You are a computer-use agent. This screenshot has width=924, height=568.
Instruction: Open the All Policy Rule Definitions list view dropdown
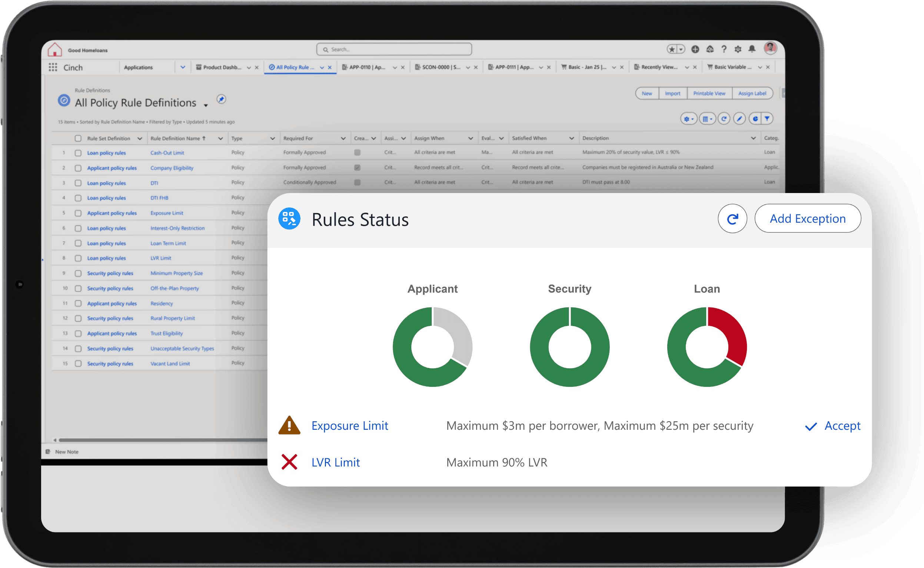pyautogui.click(x=206, y=105)
